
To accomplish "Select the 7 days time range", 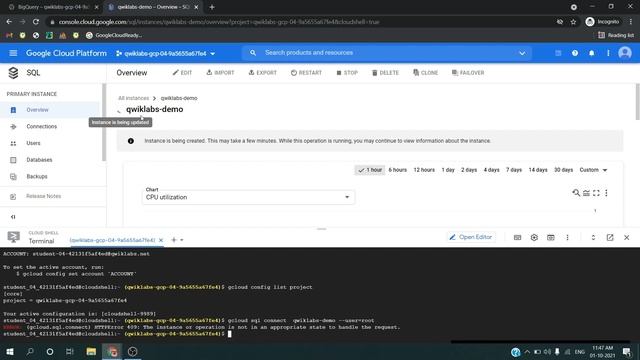I will 514,170.
